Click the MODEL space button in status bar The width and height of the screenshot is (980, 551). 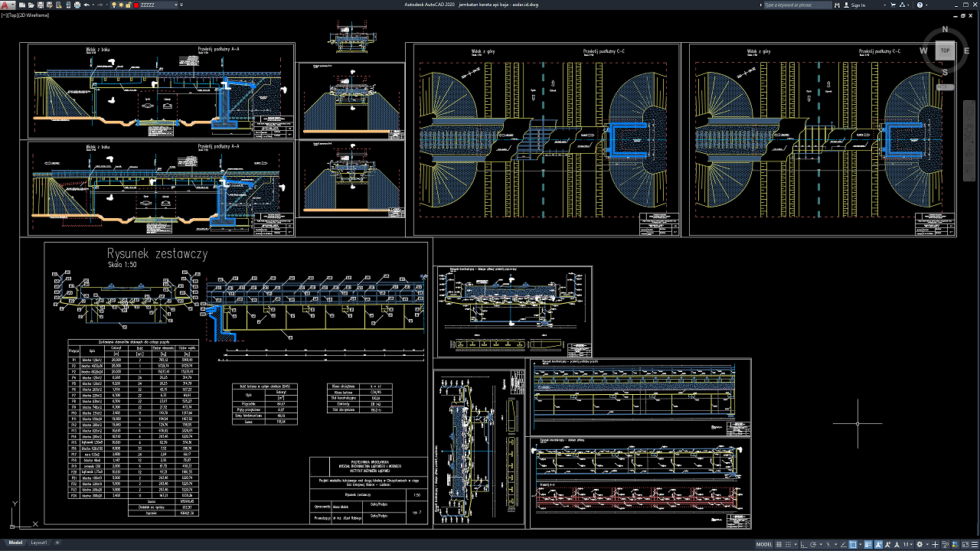(x=764, y=543)
